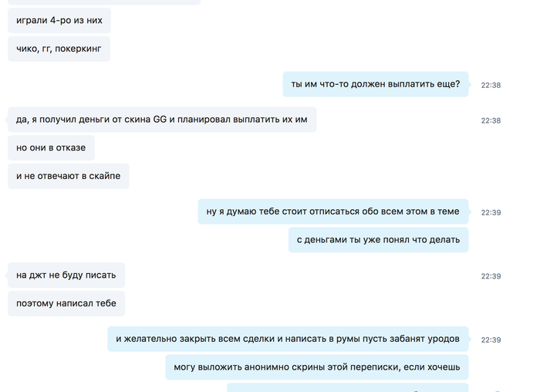The image size is (540, 392).
Task: Click message about closing deals and banning
Action: pyautogui.click(x=288, y=339)
